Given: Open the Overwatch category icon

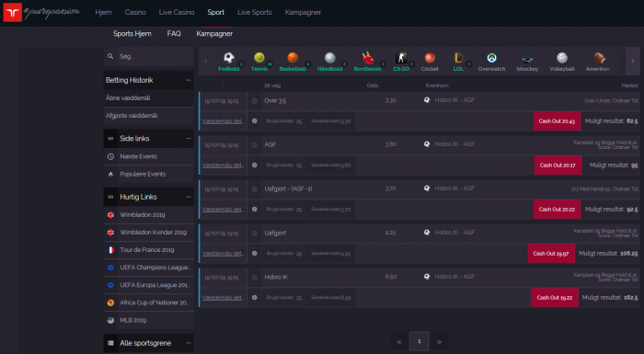Looking at the screenshot, I should [491, 58].
